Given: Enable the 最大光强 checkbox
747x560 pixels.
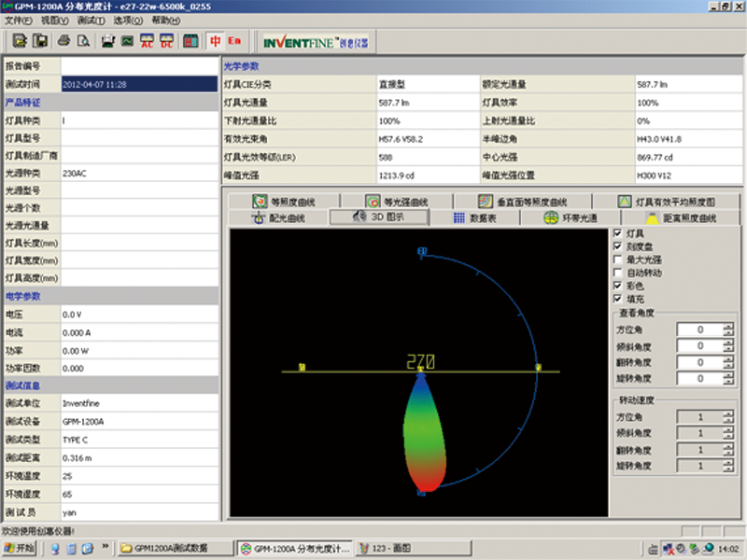Looking at the screenshot, I should coord(616,259).
